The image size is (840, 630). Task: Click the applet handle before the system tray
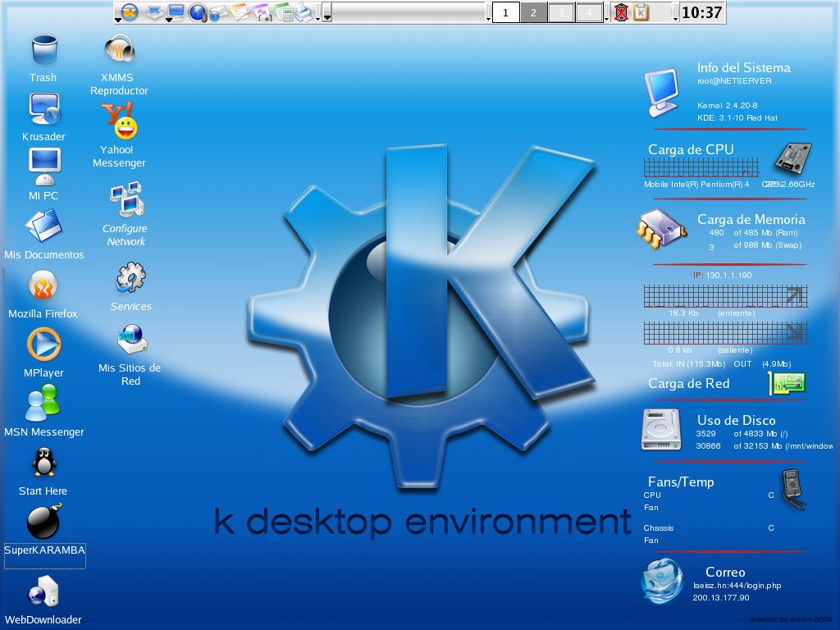(x=607, y=12)
